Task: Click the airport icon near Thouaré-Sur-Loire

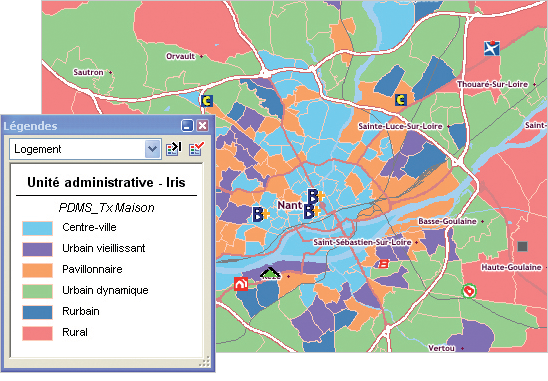Action: [492, 48]
